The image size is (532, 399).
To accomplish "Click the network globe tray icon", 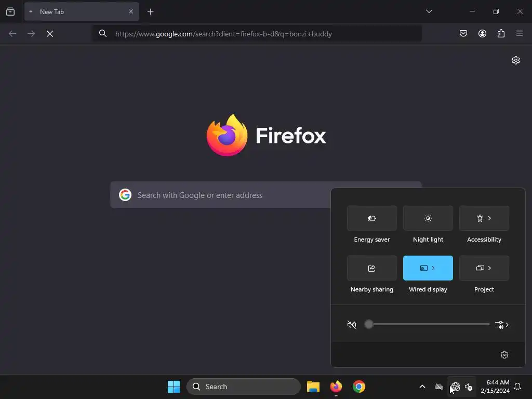I will coord(455,387).
